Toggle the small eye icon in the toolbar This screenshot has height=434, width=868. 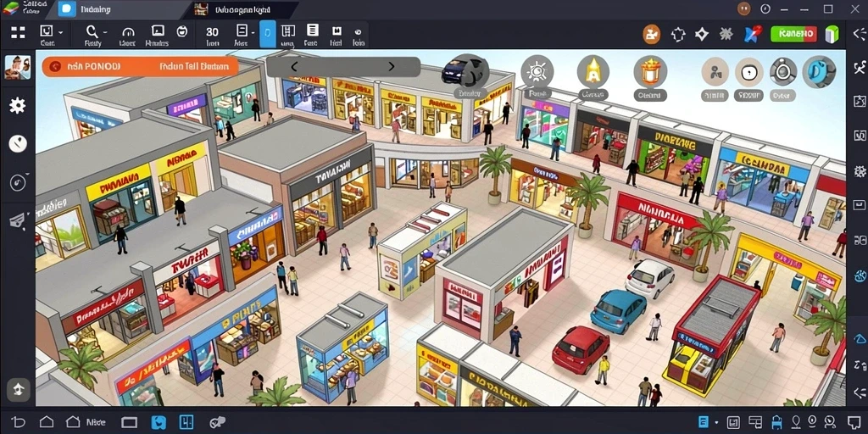(x=359, y=32)
